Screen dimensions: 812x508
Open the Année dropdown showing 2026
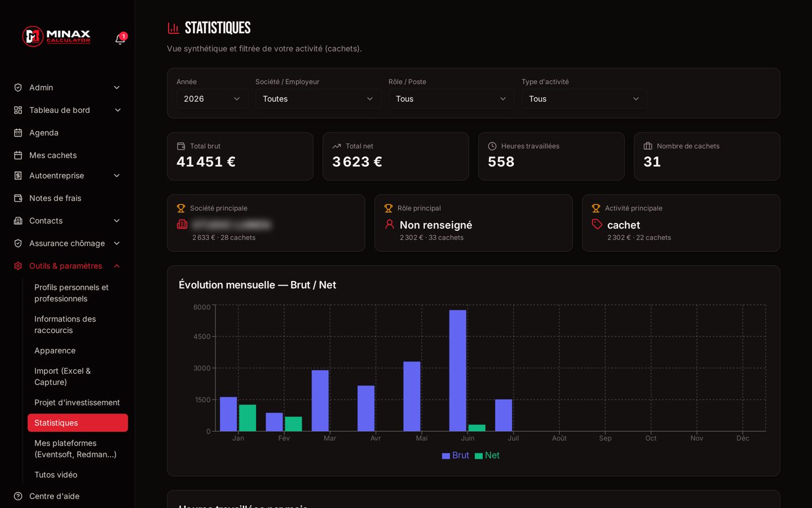pyautogui.click(x=213, y=99)
